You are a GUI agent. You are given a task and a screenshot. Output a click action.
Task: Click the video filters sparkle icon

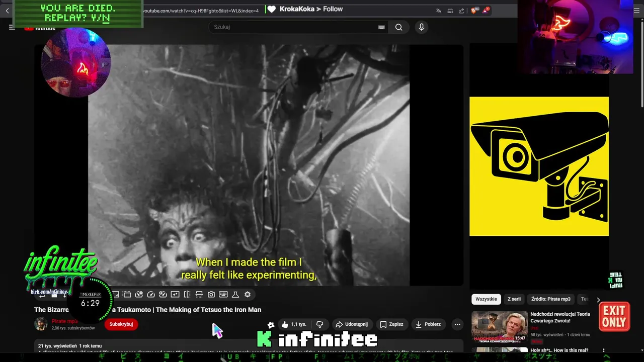click(175, 295)
